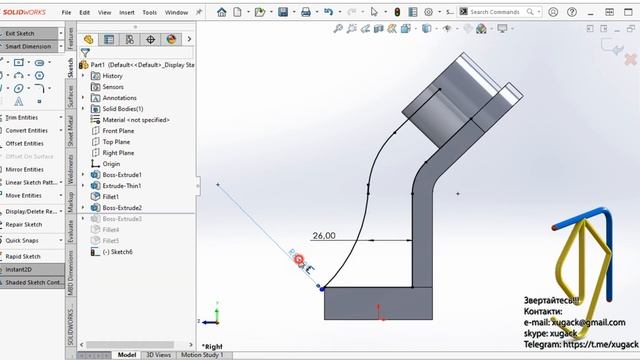640x360 pixels.
Task: Show more manager tabs with chevron
Action: click(x=189, y=39)
